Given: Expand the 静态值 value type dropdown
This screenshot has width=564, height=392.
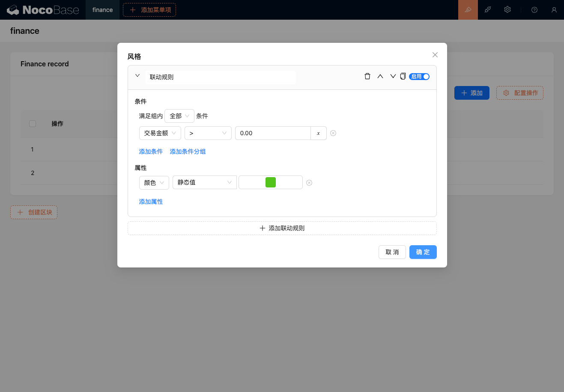Looking at the screenshot, I should tap(204, 183).
